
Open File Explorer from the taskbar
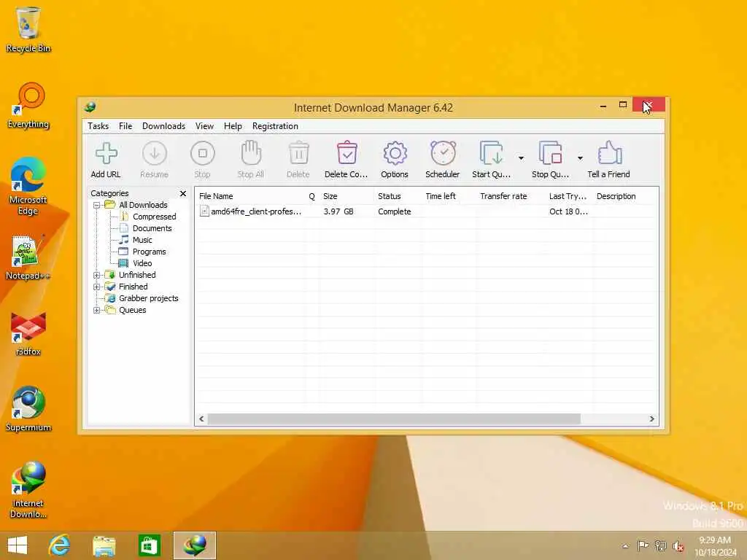coord(104,545)
